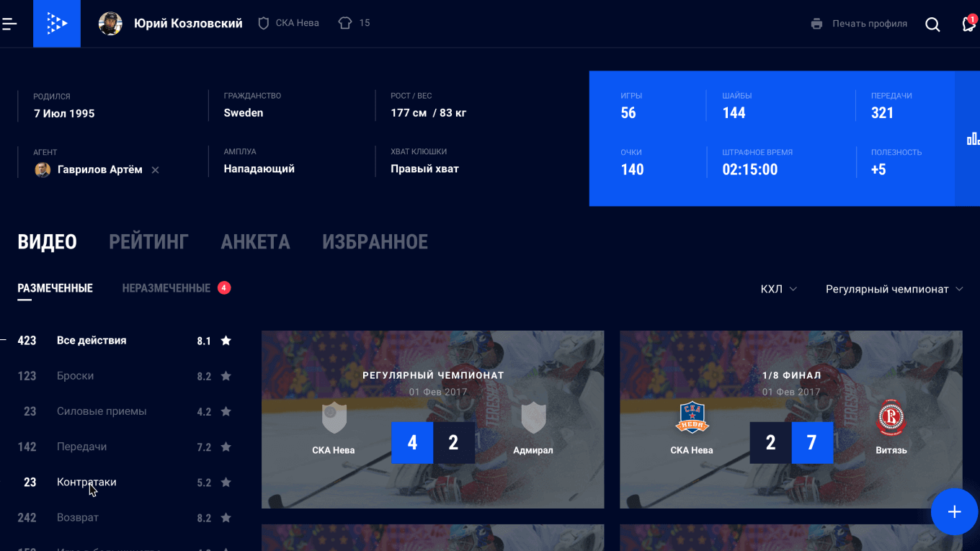Click the СКА Нева shield icon in header
The width and height of the screenshot is (980, 551).
pos(264,23)
